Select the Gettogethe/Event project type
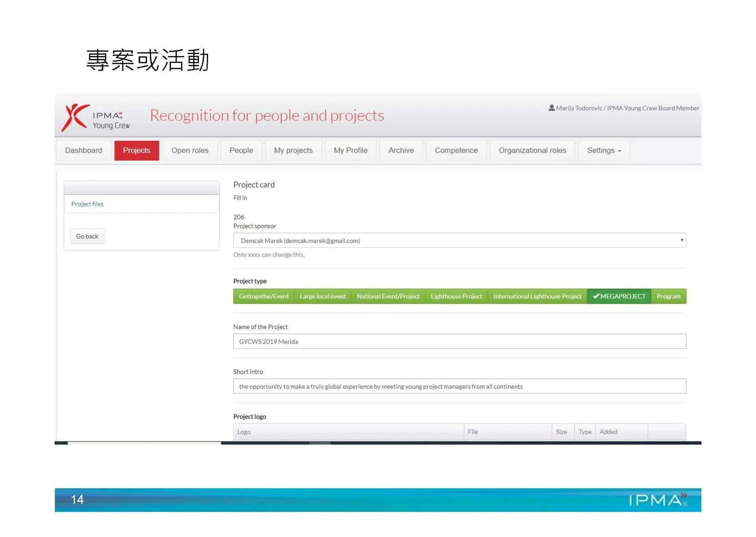 (x=263, y=296)
